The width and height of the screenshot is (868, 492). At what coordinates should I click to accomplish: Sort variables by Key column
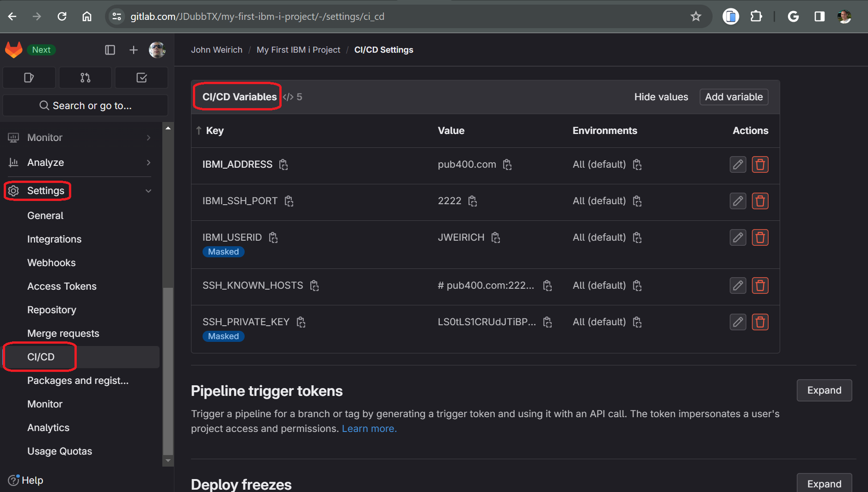click(x=210, y=131)
